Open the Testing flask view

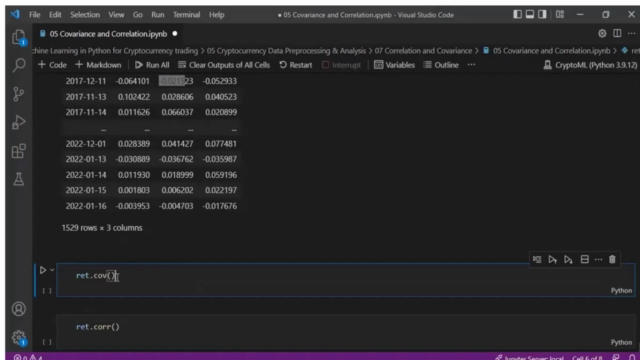pyautogui.click(x=19, y=179)
